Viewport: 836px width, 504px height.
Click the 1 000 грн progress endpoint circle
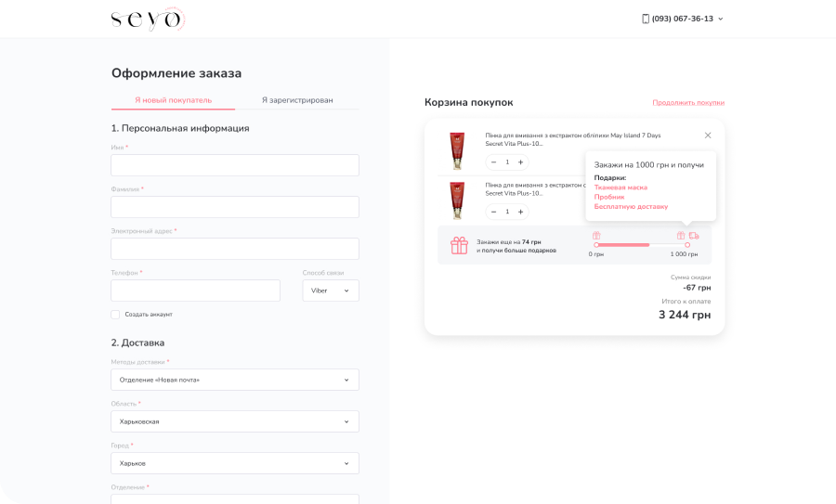687,245
